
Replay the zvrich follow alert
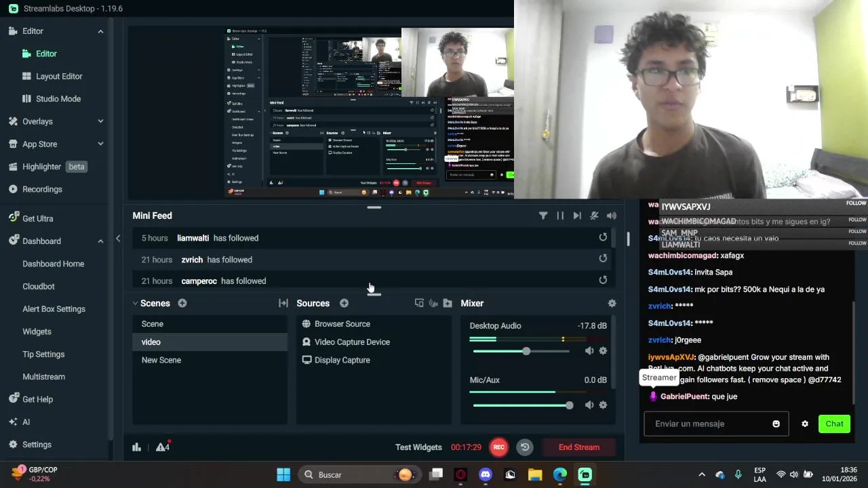(603, 258)
